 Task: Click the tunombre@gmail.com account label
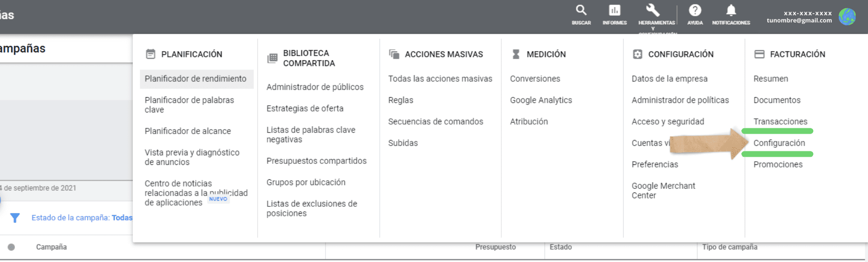[799, 20]
